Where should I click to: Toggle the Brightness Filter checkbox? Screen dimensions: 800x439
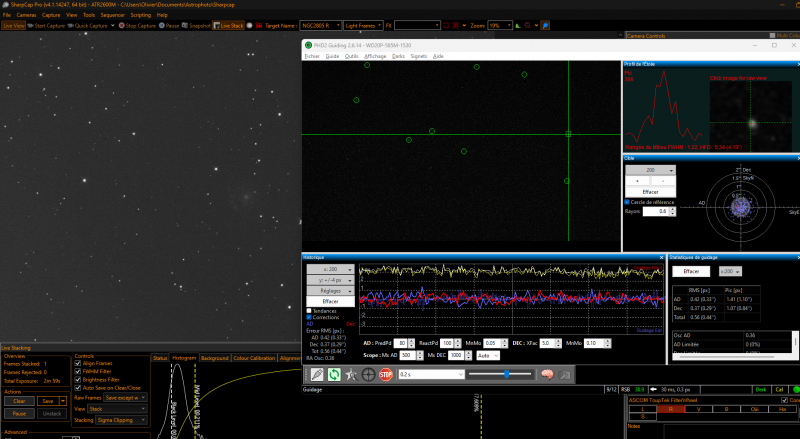(x=78, y=380)
